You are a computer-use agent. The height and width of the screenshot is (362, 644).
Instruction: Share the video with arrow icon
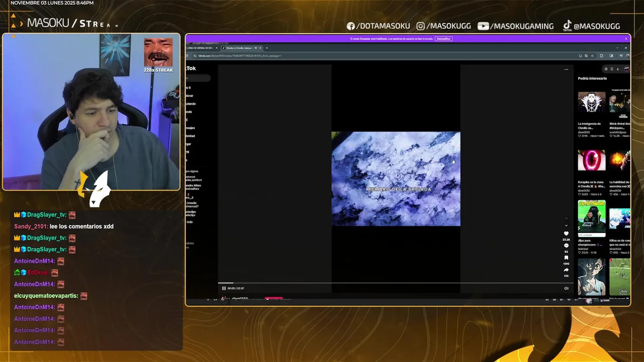(566, 270)
